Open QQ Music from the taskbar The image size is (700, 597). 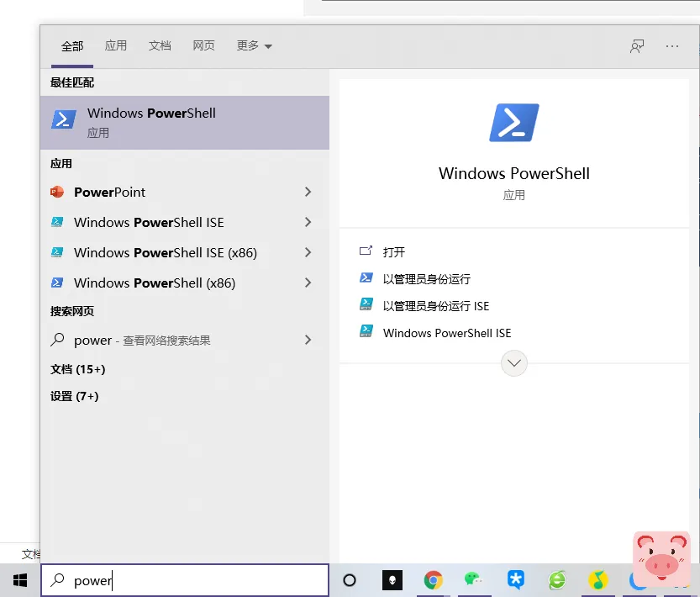click(598, 580)
